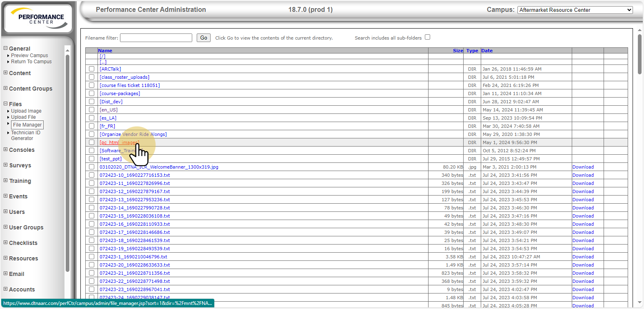Sort the list by Date column

point(487,51)
